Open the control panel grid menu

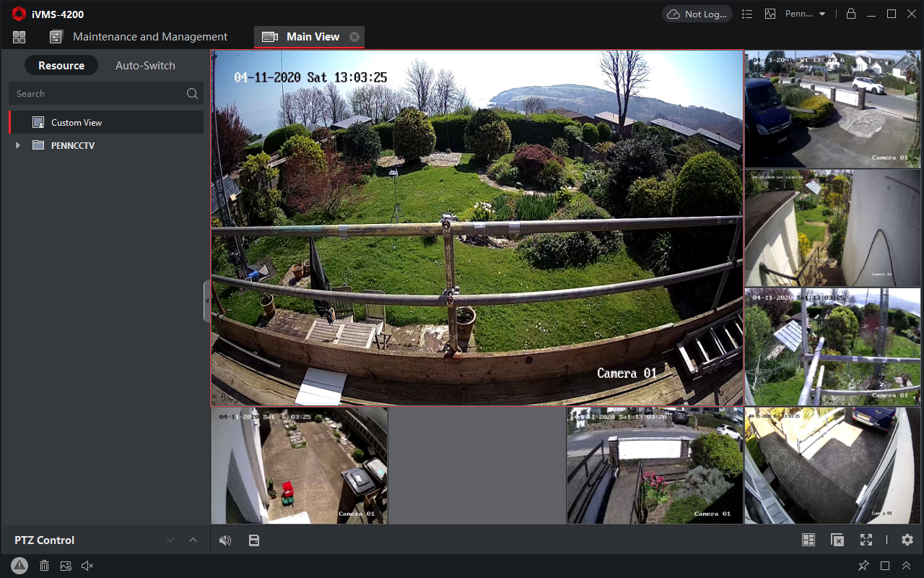(19, 37)
